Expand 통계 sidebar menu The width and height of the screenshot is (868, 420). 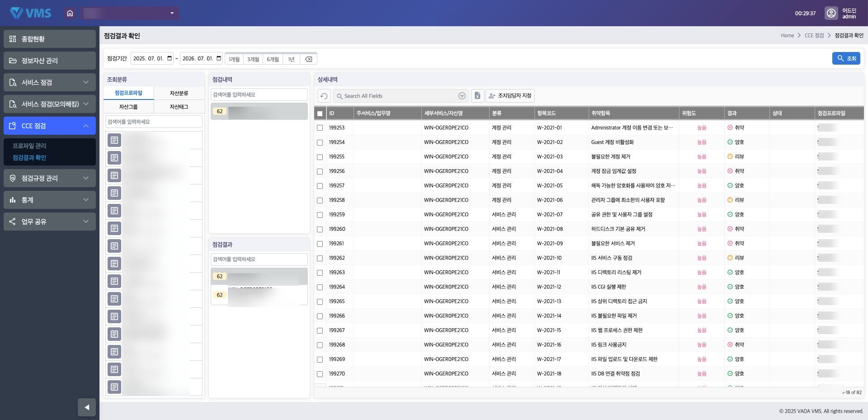[x=50, y=200]
